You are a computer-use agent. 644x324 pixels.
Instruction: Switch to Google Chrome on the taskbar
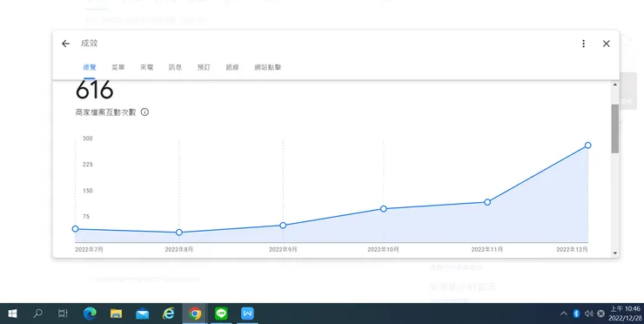click(195, 314)
